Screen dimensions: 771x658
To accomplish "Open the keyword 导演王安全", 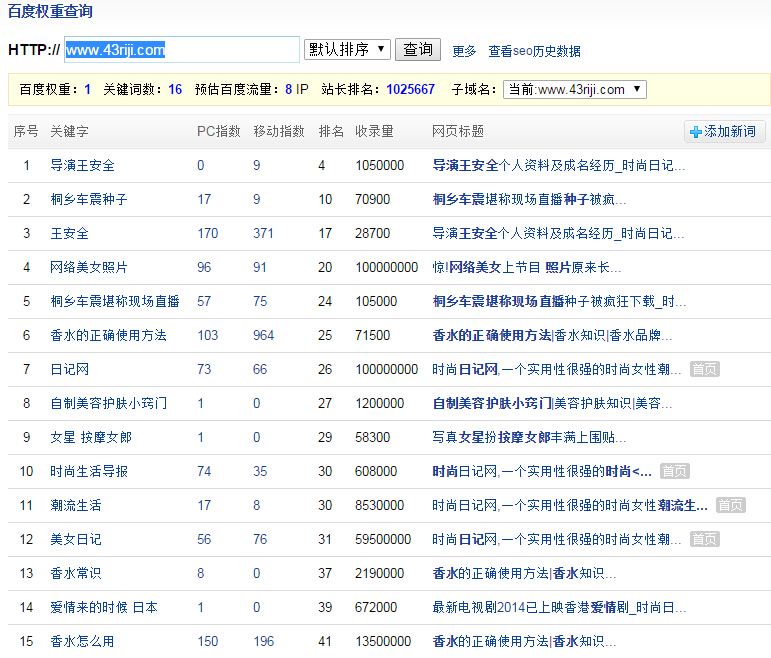I will (x=82, y=165).
